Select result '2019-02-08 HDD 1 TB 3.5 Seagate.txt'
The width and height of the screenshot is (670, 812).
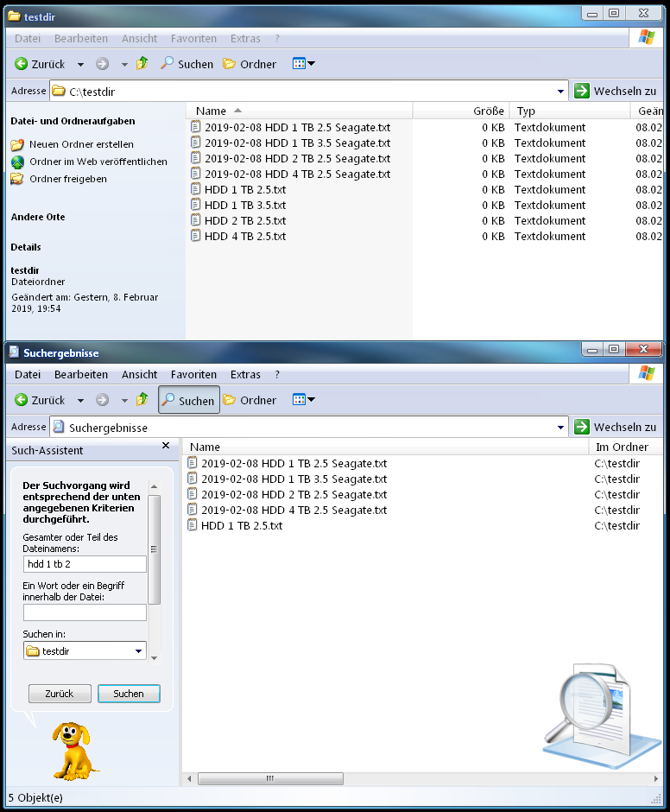click(x=294, y=479)
